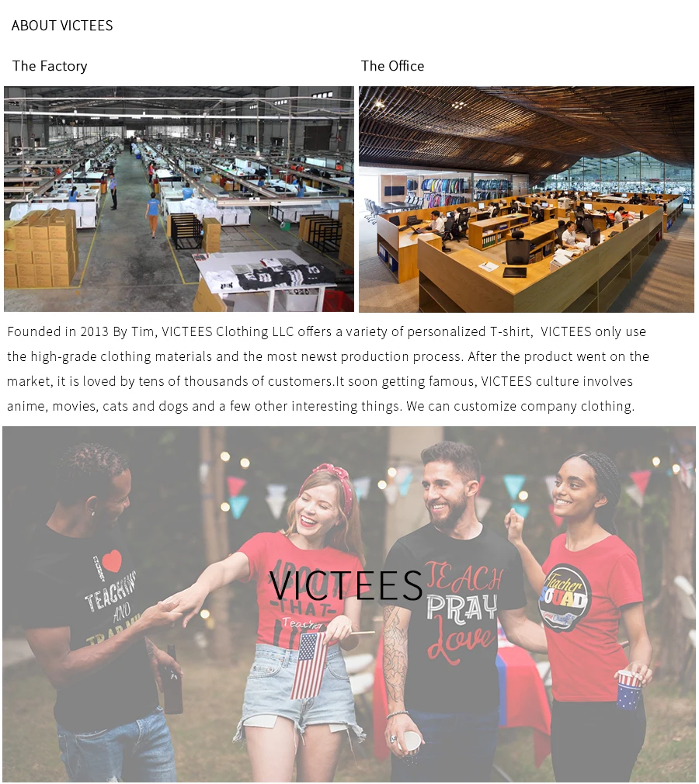Click the brown bottle held by man

[x=172, y=680]
